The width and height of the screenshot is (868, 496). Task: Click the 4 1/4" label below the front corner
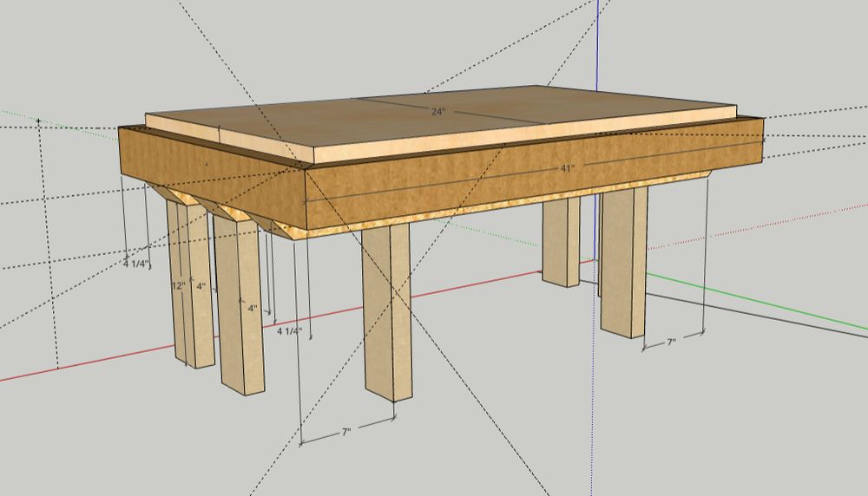point(290,330)
